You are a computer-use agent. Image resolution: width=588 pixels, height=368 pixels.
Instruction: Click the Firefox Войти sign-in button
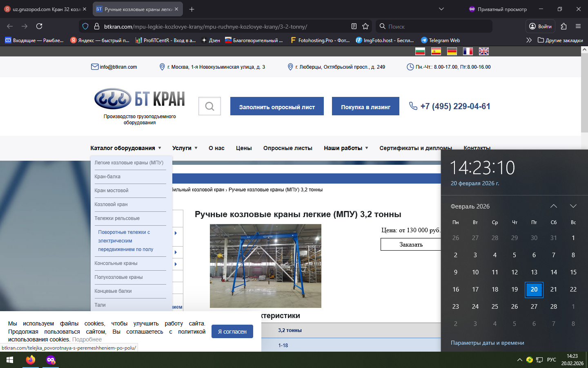click(x=540, y=26)
